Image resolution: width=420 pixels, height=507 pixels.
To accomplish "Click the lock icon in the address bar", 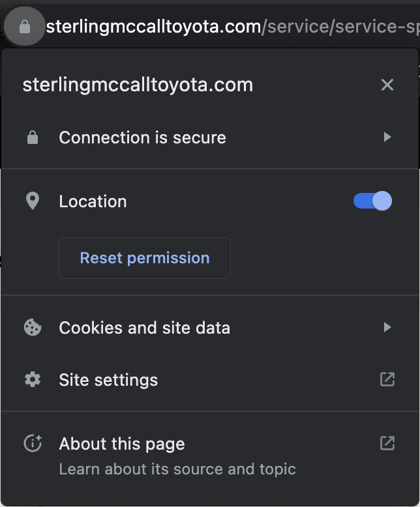I will (25, 27).
